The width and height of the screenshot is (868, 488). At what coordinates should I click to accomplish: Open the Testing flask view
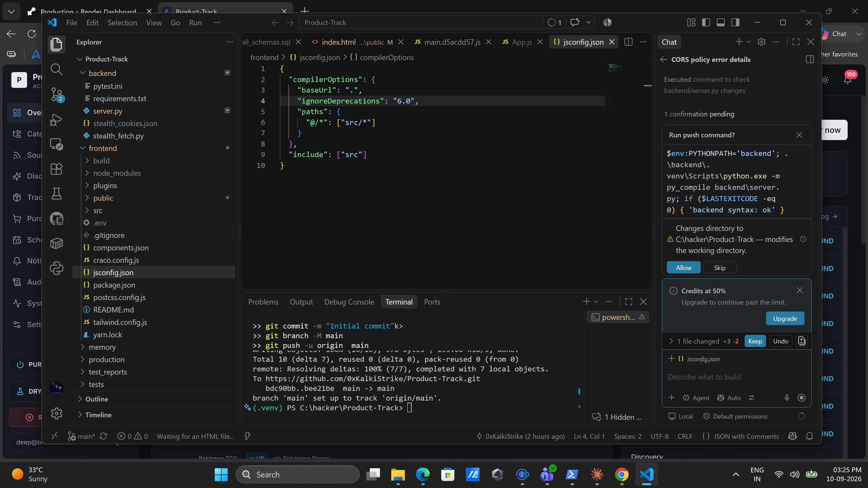[56, 194]
